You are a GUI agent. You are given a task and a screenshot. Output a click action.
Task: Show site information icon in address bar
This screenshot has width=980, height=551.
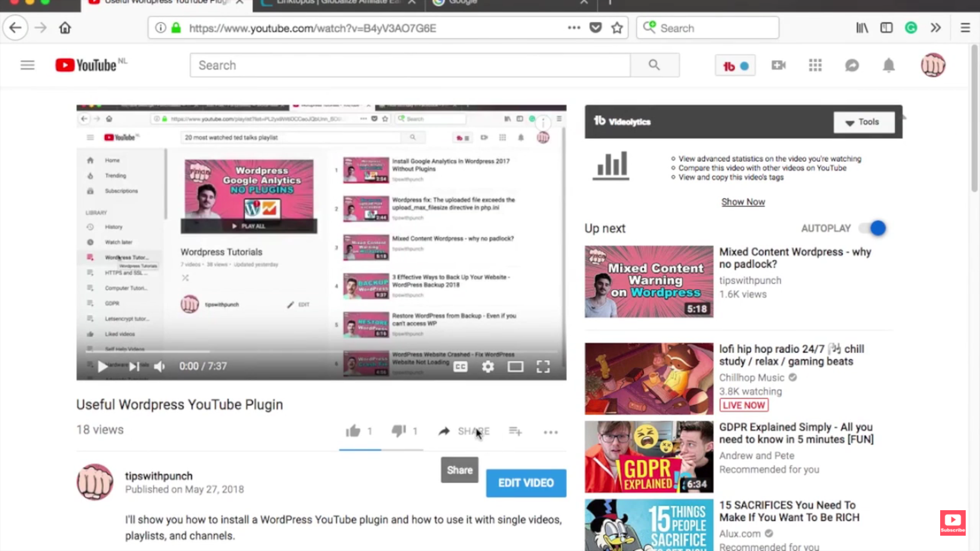point(160,28)
